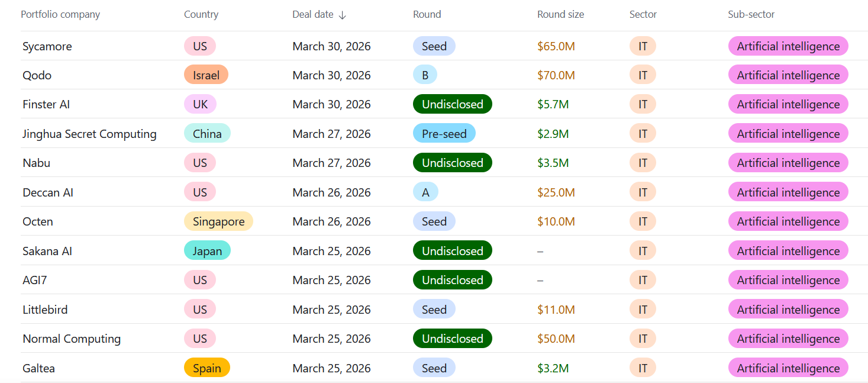Select the Round size column header
The width and height of the screenshot is (868, 383).
[x=560, y=15]
